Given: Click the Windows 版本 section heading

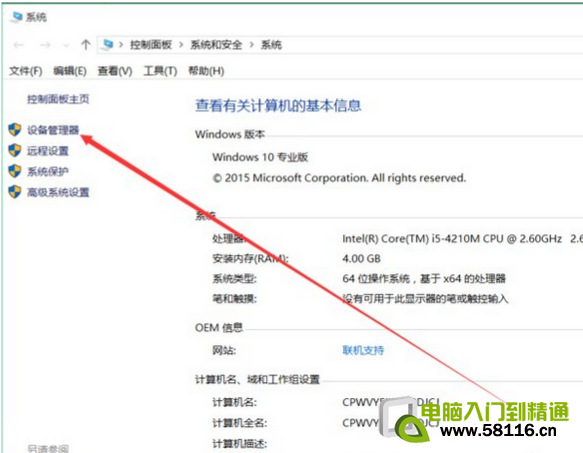Looking at the screenshot, I should [230, 134].
